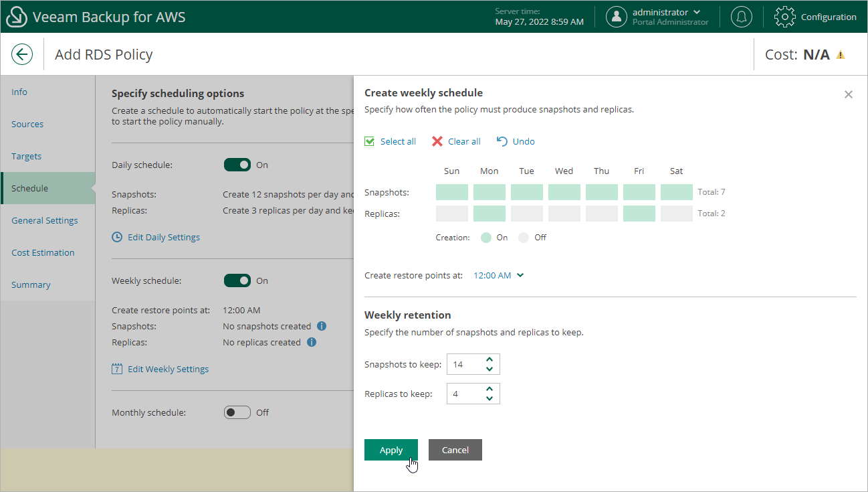Open notifications via the bell icon
Viewport: 868px width, 492px height.
[x=741, y=16]
